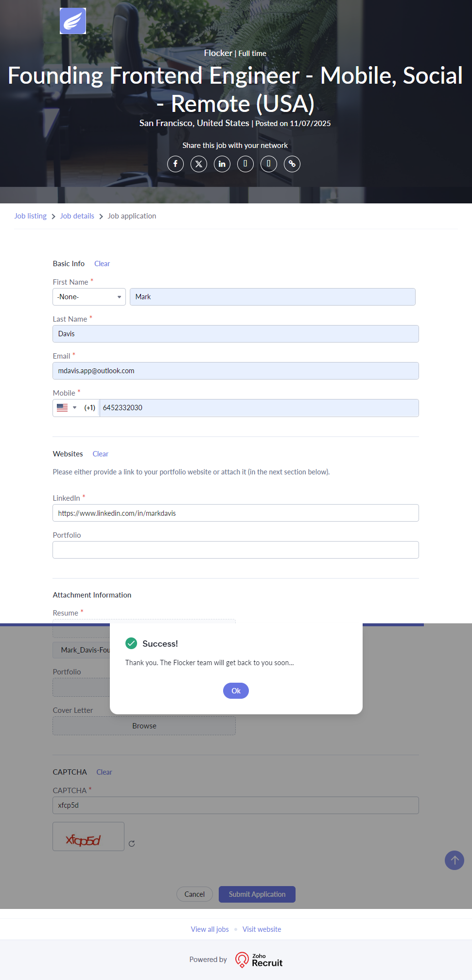
Task: Click the copy link share icon
Action: pos(292,164)
